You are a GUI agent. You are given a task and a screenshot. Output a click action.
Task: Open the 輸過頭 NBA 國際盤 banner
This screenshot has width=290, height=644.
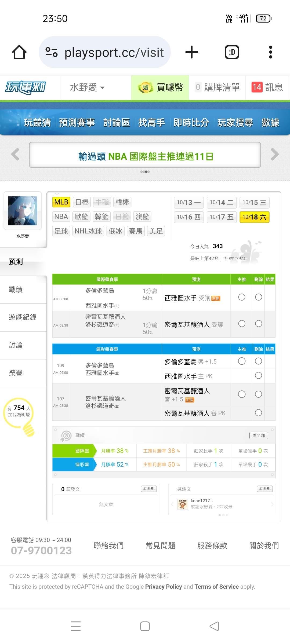click(x=145, y=155)
